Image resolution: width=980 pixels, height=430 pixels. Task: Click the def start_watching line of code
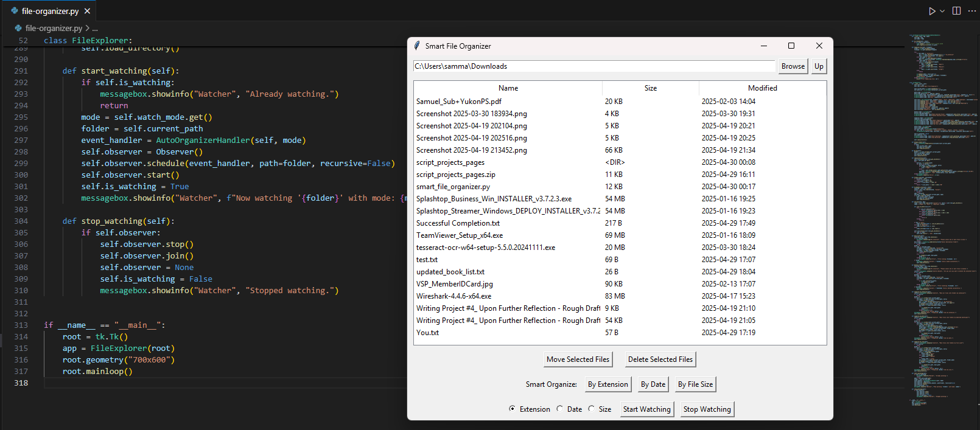pyautogui.click(x=121, y=71)
